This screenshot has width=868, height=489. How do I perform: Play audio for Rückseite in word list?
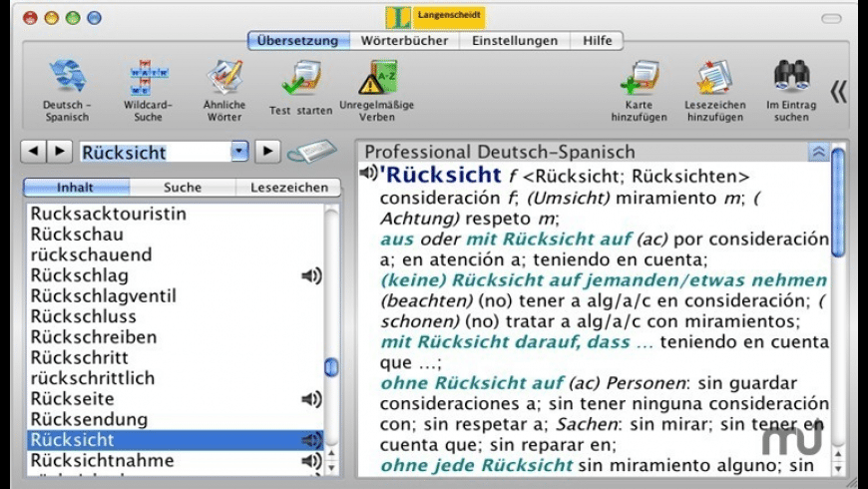[311, 399]
